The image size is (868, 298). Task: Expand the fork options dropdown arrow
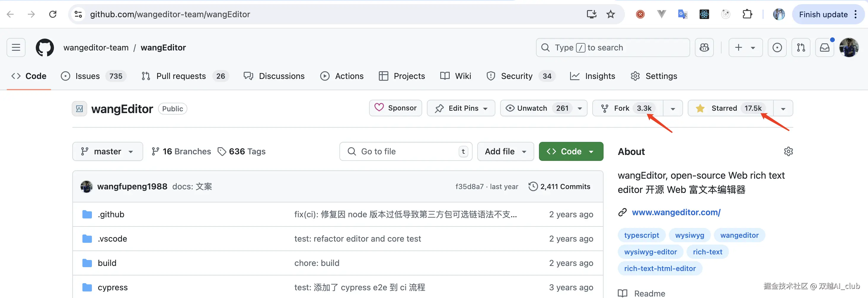click(673, 108)
